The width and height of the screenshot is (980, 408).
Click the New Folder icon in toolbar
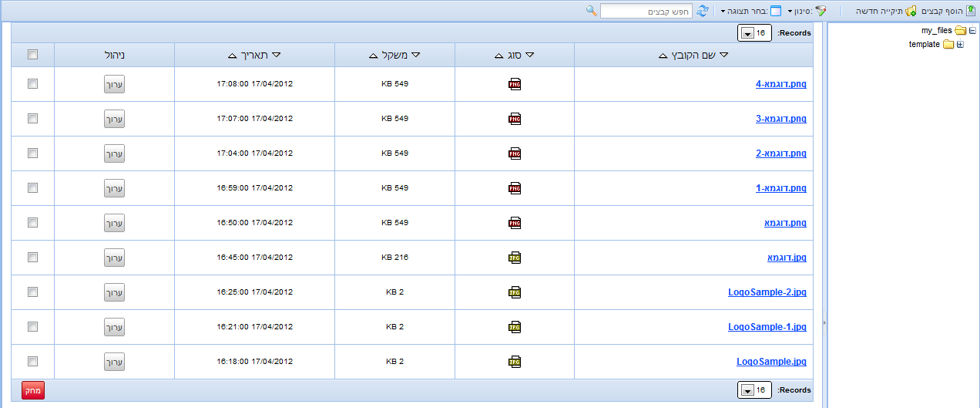pos(911,11)
